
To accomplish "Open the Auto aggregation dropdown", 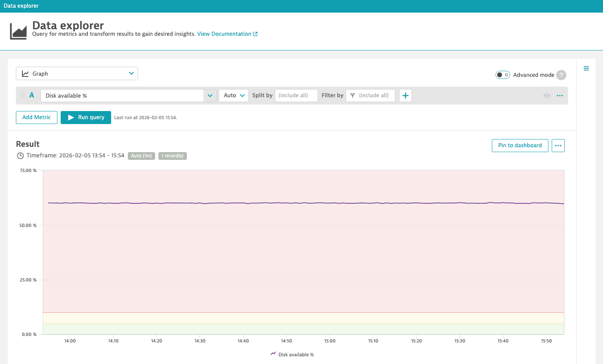I will (x=233, y=95).
